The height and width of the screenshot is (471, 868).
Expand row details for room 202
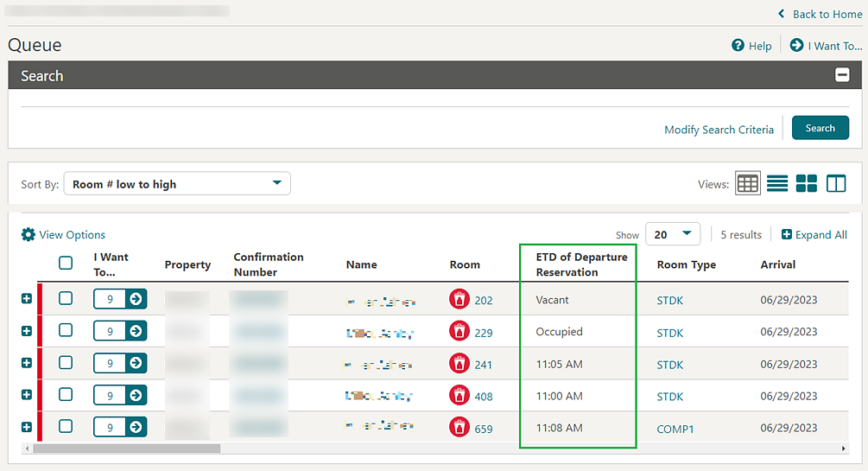(x=27, y=299)
